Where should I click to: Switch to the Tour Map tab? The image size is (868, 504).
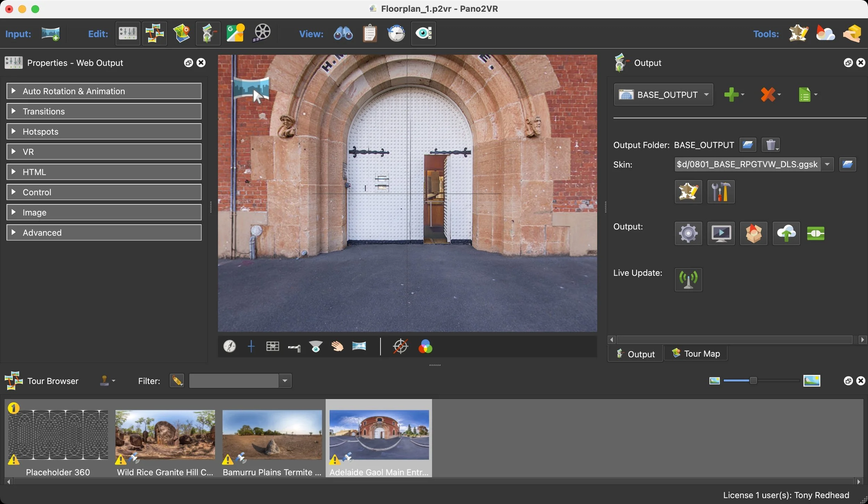696,354
